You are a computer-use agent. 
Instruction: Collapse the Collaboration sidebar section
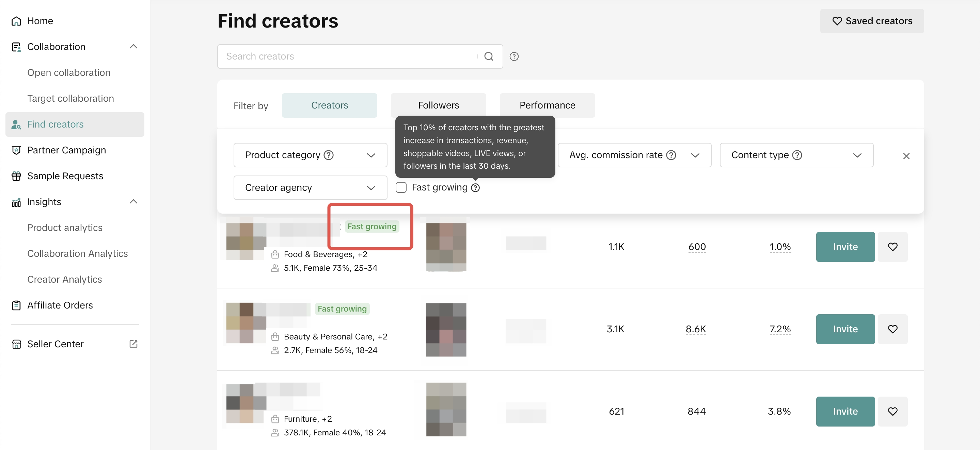(x=133, y=47)
